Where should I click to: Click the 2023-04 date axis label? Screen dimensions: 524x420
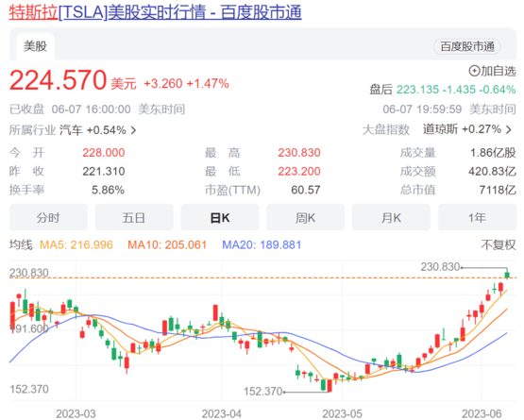tap(221, 413)
